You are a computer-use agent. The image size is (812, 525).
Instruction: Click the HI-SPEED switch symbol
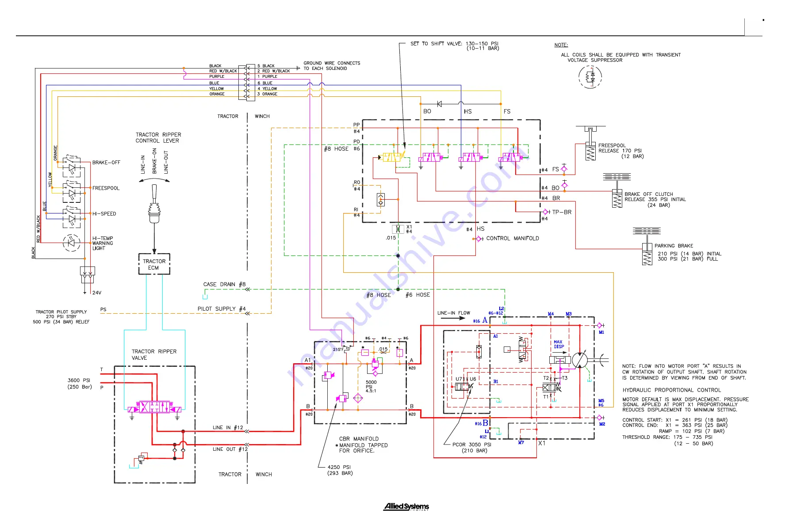[71, 216]
